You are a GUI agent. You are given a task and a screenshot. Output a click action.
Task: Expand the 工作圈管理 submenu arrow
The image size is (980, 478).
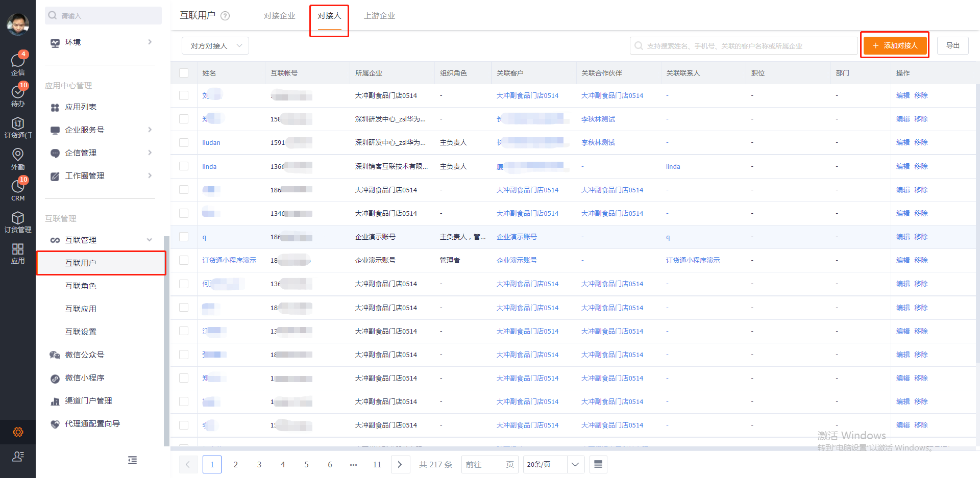pos(150,175)
